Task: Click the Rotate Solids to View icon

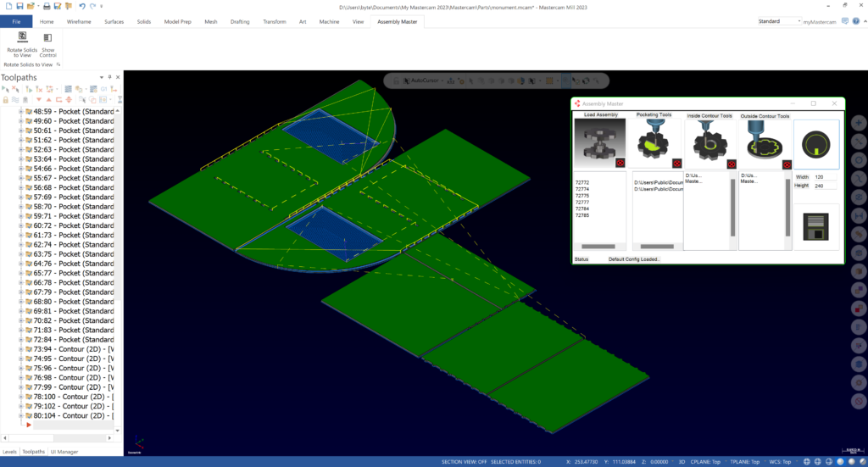Action: coord(22,38)
